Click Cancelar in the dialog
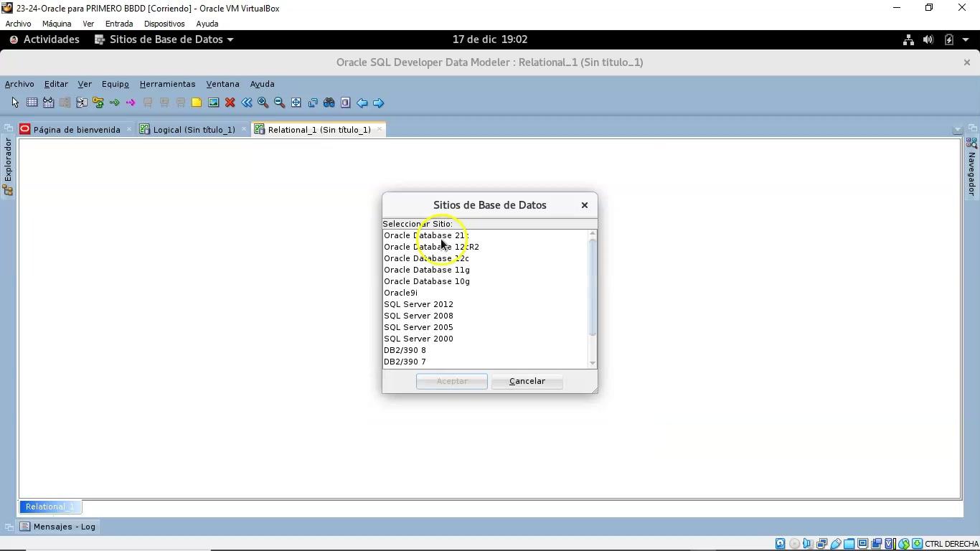 click(527, 381)
